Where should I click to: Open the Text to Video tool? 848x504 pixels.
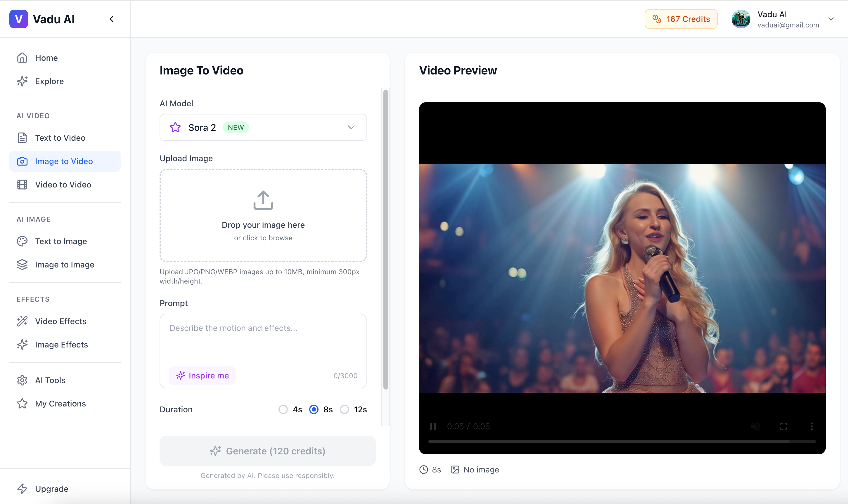[x=60, y=138]
